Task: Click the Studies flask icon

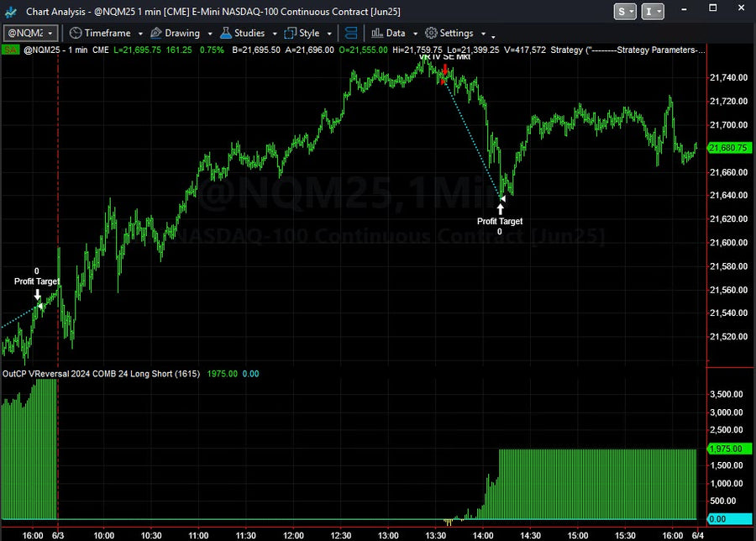Action: tap(226, 33)
